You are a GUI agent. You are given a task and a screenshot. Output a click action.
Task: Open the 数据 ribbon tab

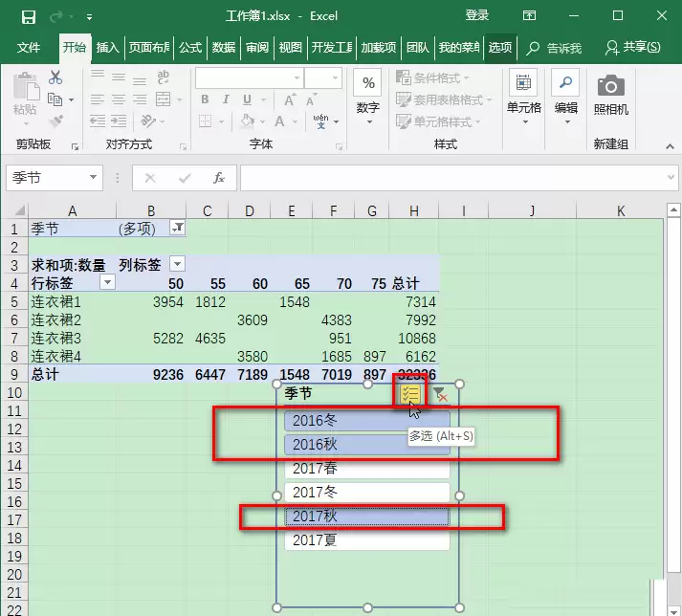point(224,47)
